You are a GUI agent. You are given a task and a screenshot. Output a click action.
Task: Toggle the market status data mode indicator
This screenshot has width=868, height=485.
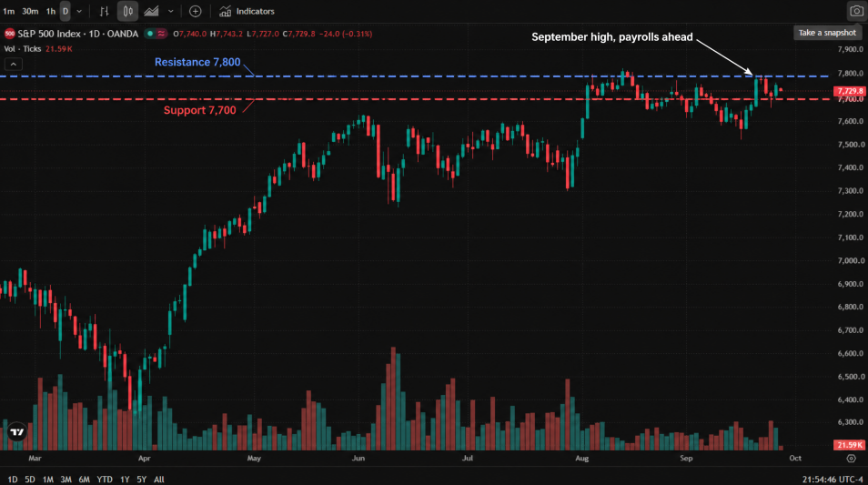(156, 34)
